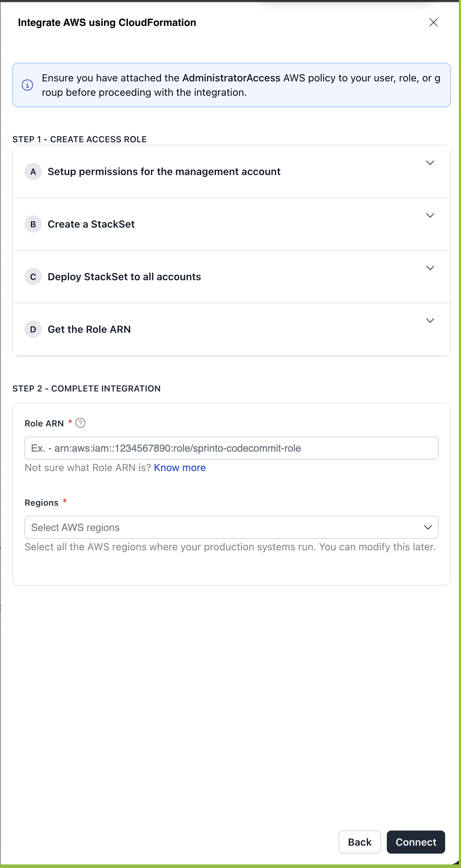Expand the Get the Role ARN chevron
This screenshot has height=868, width=461.
click(430, 321)
